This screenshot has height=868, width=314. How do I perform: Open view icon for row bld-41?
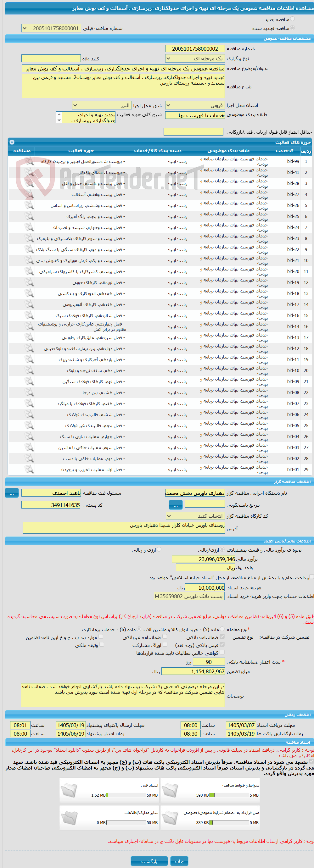[x=29, y=172]
